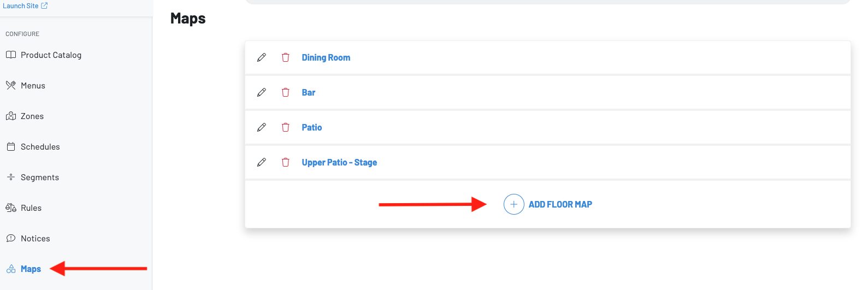
Task: Navigate to Menus in the sidebar
Action: click(33, 86)
